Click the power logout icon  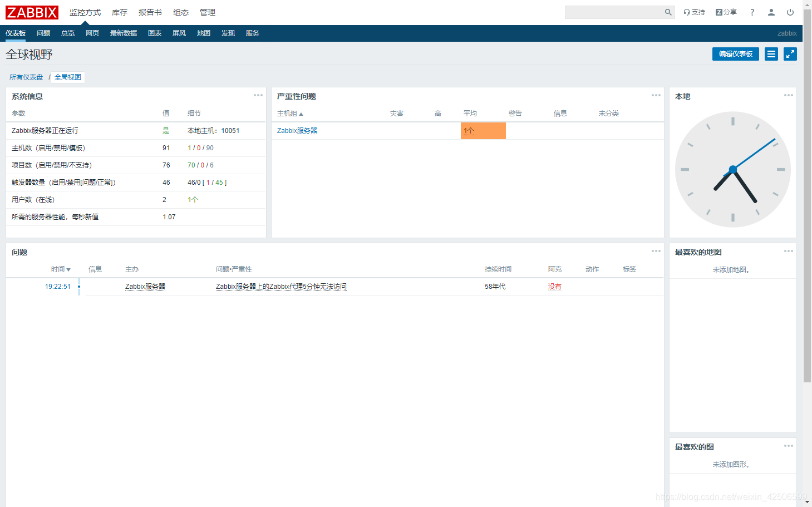[x=790, y=12]
